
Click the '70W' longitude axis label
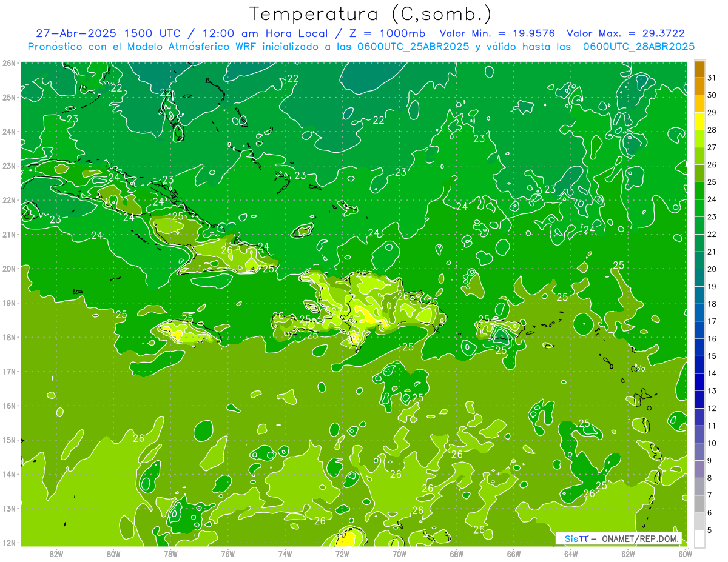pyautogui.click(x=399, y=554)
